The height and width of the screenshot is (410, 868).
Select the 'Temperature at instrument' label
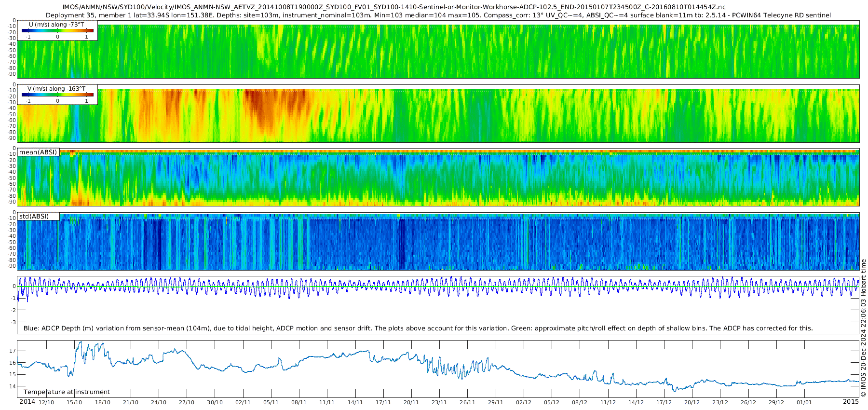[67, 392]
